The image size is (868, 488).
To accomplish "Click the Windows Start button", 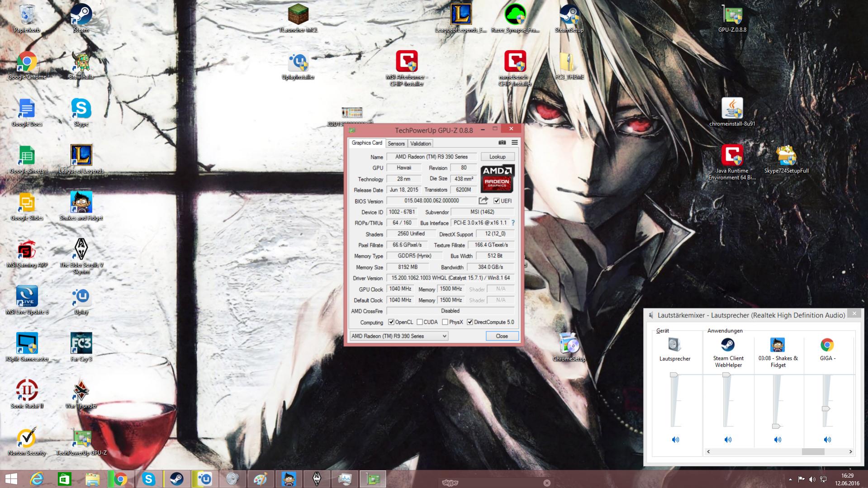I will tap(11, 479).
